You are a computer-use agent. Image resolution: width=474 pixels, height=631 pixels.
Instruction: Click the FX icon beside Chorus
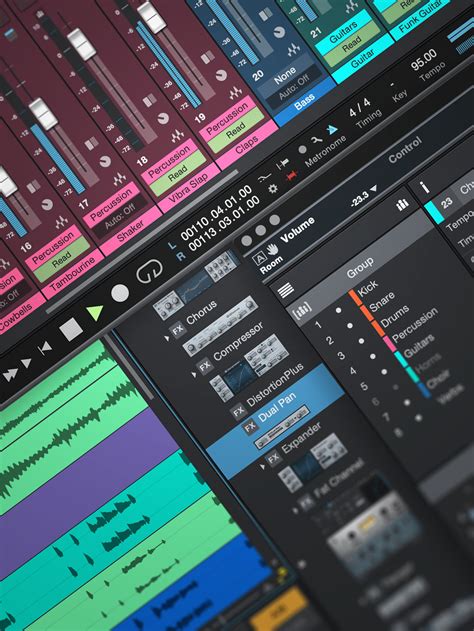(x=177, y=330)
